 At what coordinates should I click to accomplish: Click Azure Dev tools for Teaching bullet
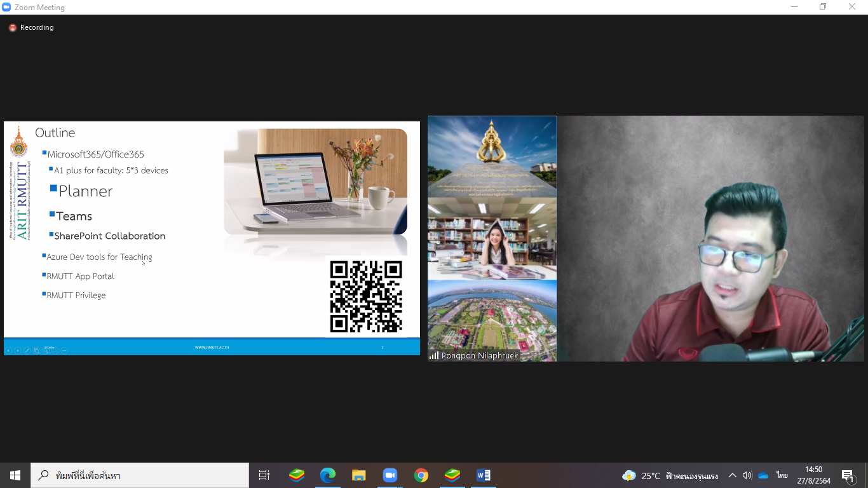click(x=99, y=257)
